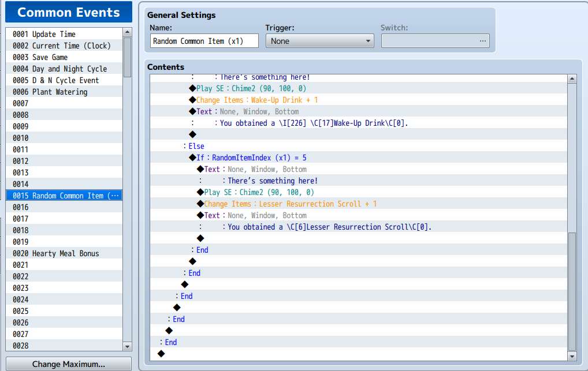Select empty common event 0023
Viewport: 588px width, 371px height.
coord(64,288)
